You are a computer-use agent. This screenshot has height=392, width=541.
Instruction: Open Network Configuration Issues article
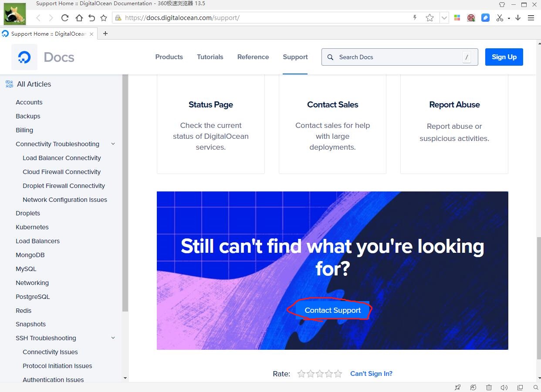tap(65, 200)
